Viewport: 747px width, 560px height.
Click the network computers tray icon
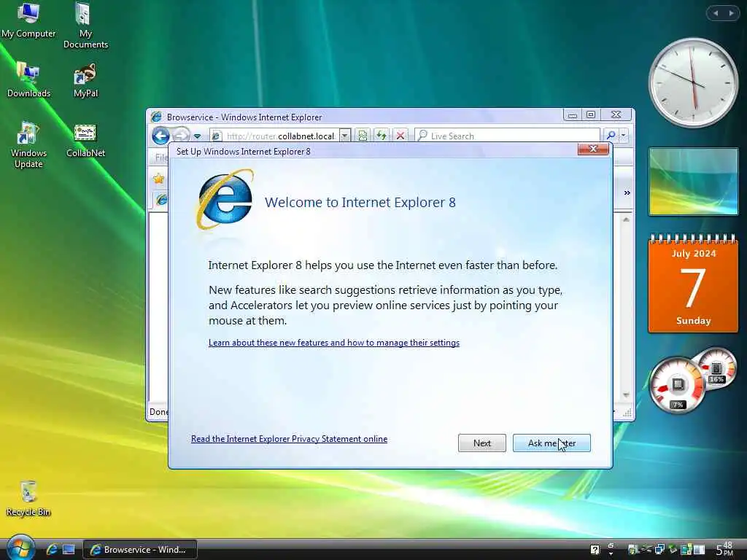pos(659,550)
